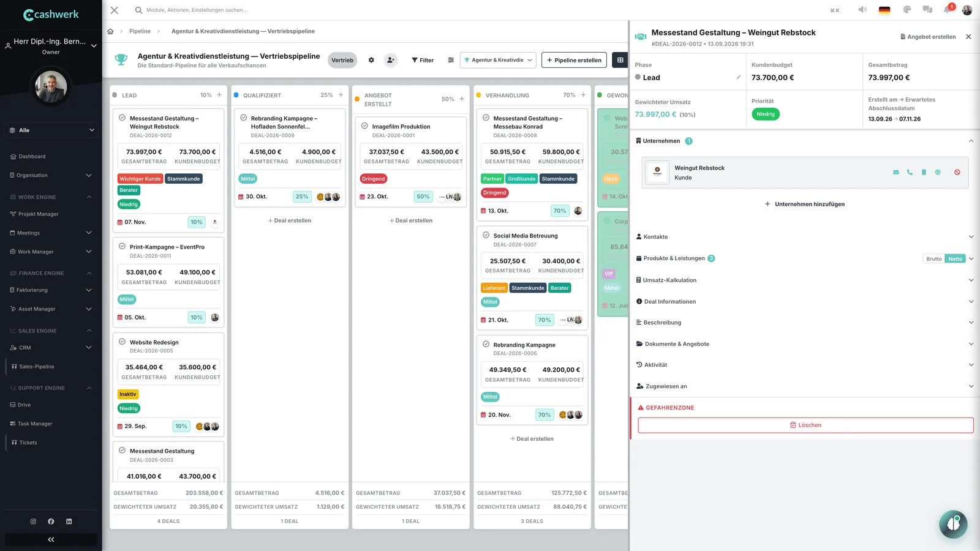The width and height of the screenshot is (980, 551).
Task: Open the LinkedIn icon in sidebar footer
Action: pyautogui.click(x=69, y=522)
